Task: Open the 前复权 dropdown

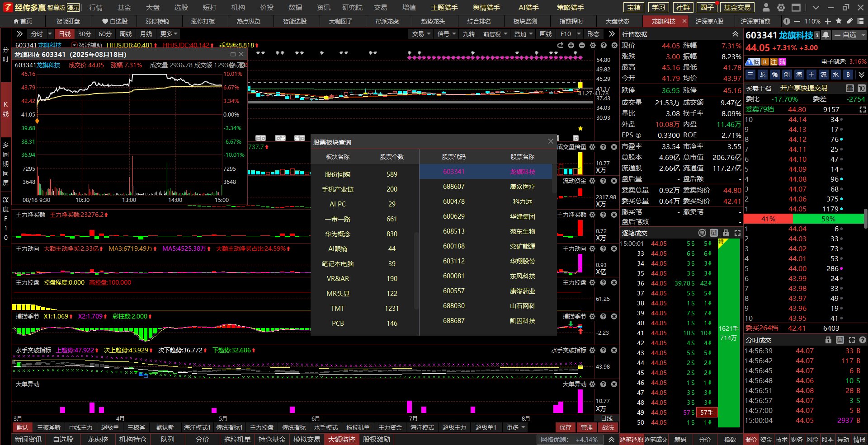Action: tap(495, 34)
